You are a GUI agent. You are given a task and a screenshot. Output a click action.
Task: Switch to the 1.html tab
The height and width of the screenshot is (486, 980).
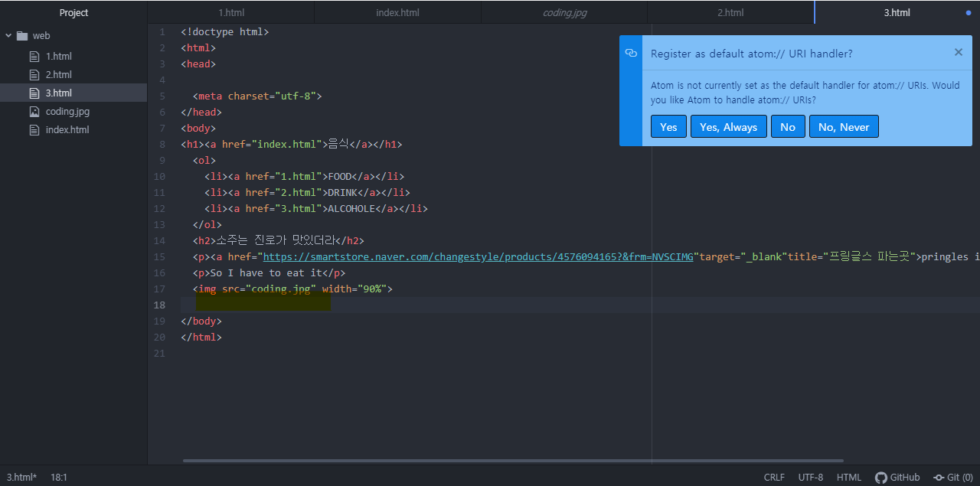[231, 12]
